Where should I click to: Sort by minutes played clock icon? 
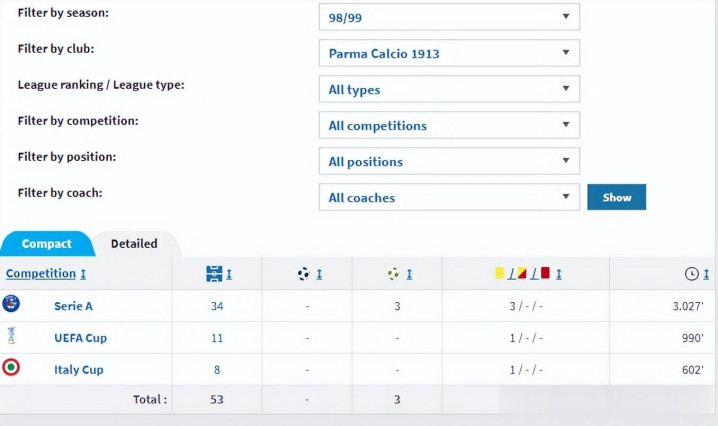(691, 274)
